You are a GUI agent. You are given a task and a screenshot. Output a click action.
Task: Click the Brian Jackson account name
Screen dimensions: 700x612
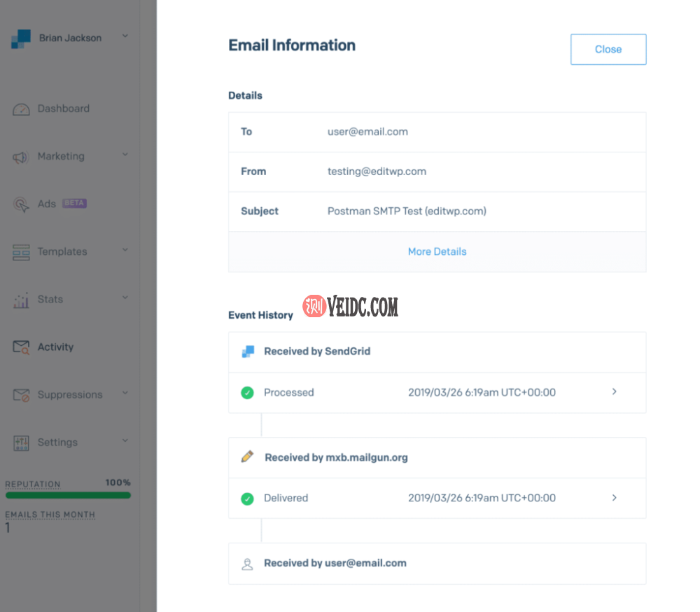tap(70, 38)
